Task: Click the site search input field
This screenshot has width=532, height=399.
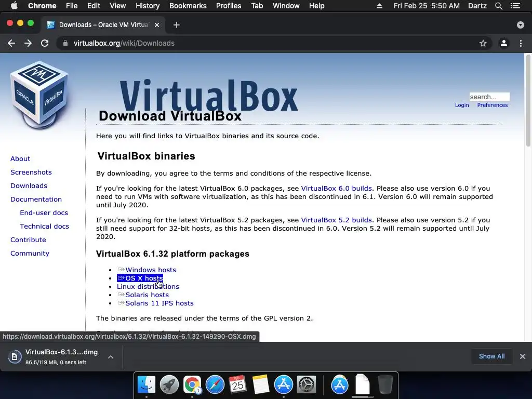Action: 489,97
